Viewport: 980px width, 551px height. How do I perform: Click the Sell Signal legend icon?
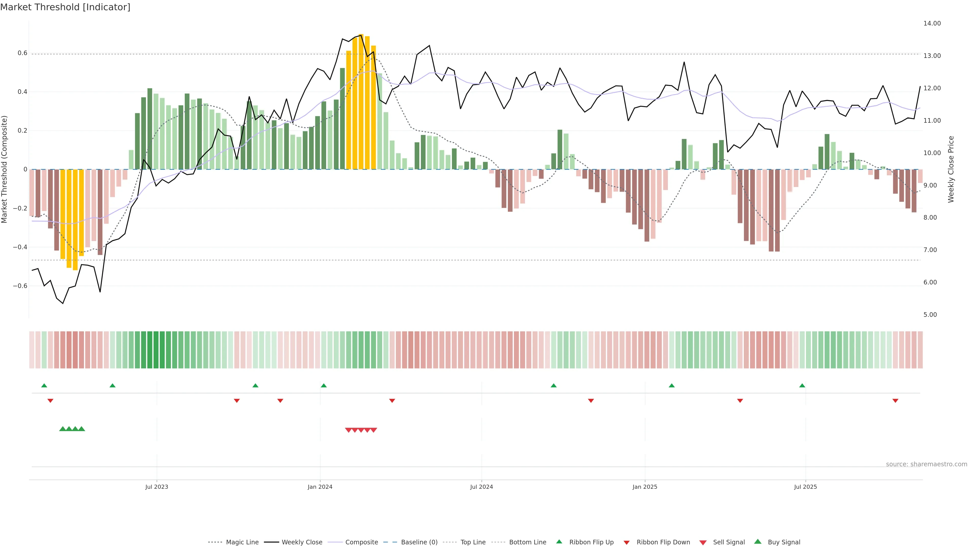(x=703, y=543)
